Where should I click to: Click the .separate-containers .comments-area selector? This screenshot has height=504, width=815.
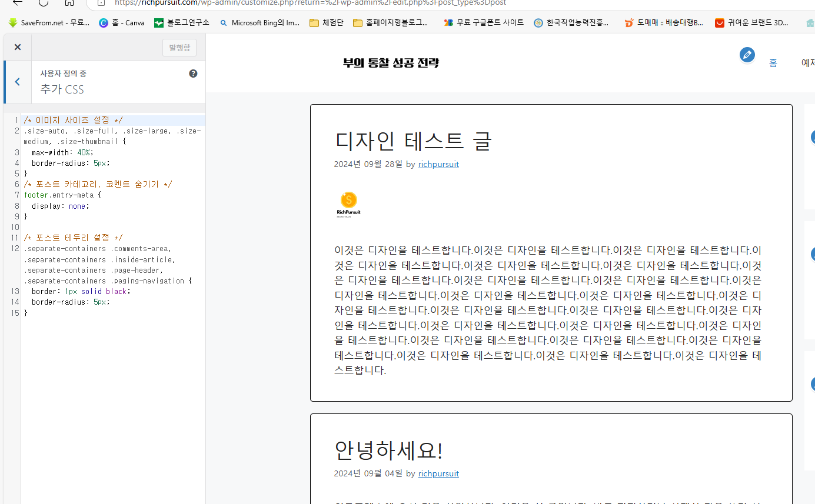point(98,249)
